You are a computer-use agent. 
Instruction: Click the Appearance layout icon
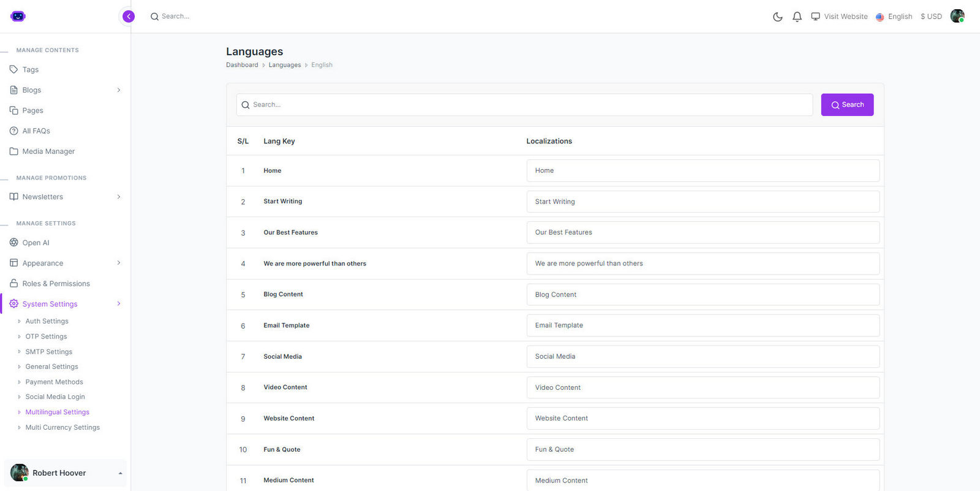(14, 263)
